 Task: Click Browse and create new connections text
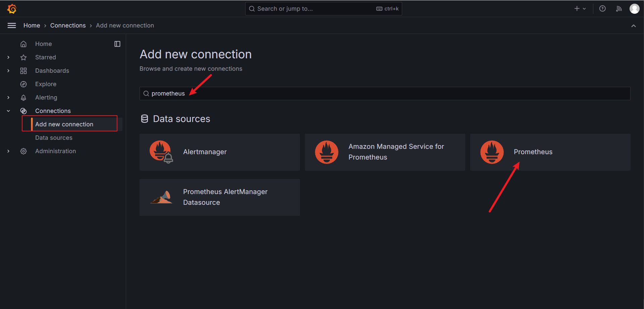[191, 69]
